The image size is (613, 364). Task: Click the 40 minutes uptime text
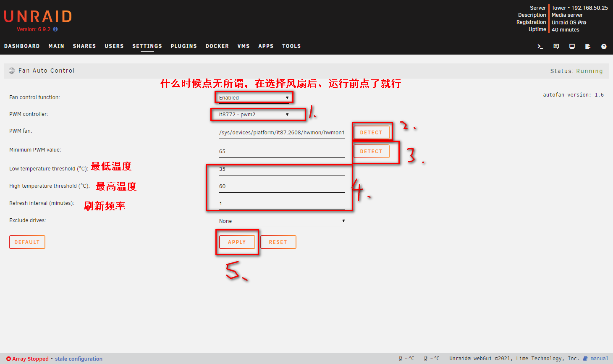point(566,30)
